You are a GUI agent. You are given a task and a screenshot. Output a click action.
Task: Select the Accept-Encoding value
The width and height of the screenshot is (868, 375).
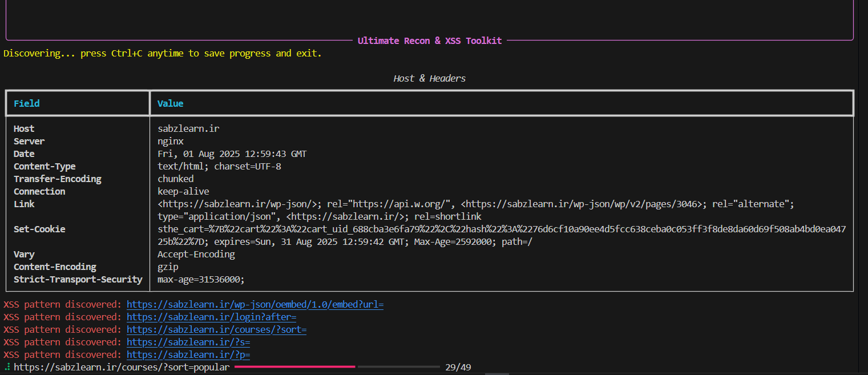[x=196, y=255]
